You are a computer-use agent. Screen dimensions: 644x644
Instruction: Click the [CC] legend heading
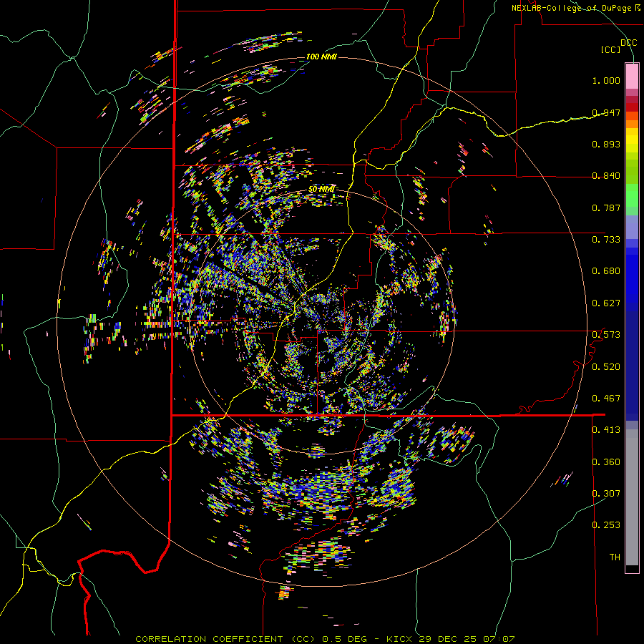pos(611,50)
